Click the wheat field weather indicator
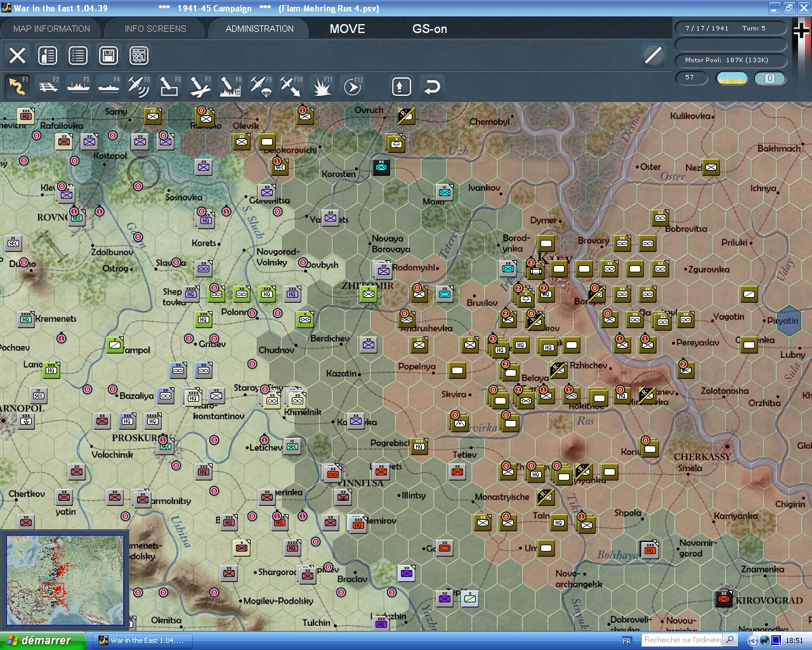The width and height of the screenshot is (812, 650). tap(732, 78)
